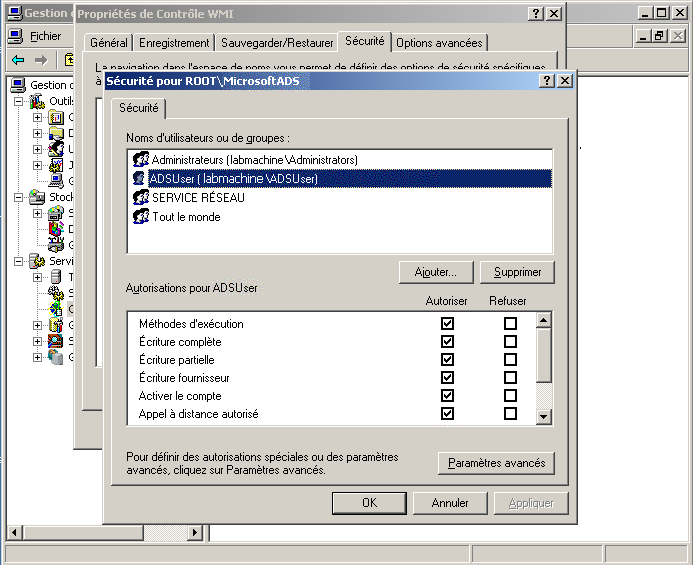This screenshot has width=693, height=565.
Task: Check Refuser for Écriture complète
Action: pyautogui.click(x=510, y=341)
